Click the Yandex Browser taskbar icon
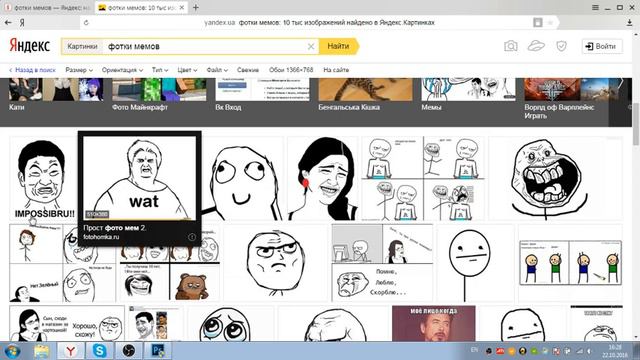The height and width of the screenshot is (360, 640). [x=71, y=351]
